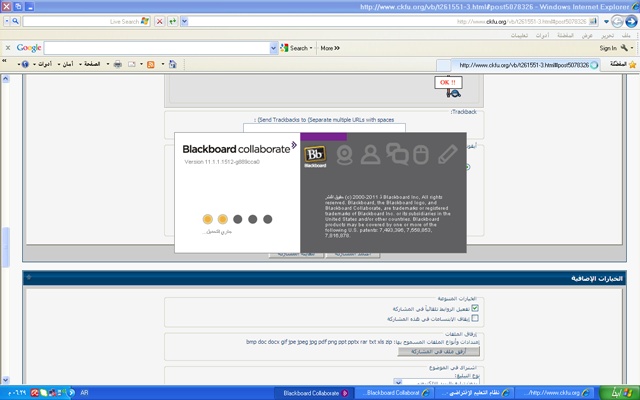The width and height of the screenshot is (640, 400).
Task: Expand hidden tray icons arrow
Action: (x=72, y=393)
